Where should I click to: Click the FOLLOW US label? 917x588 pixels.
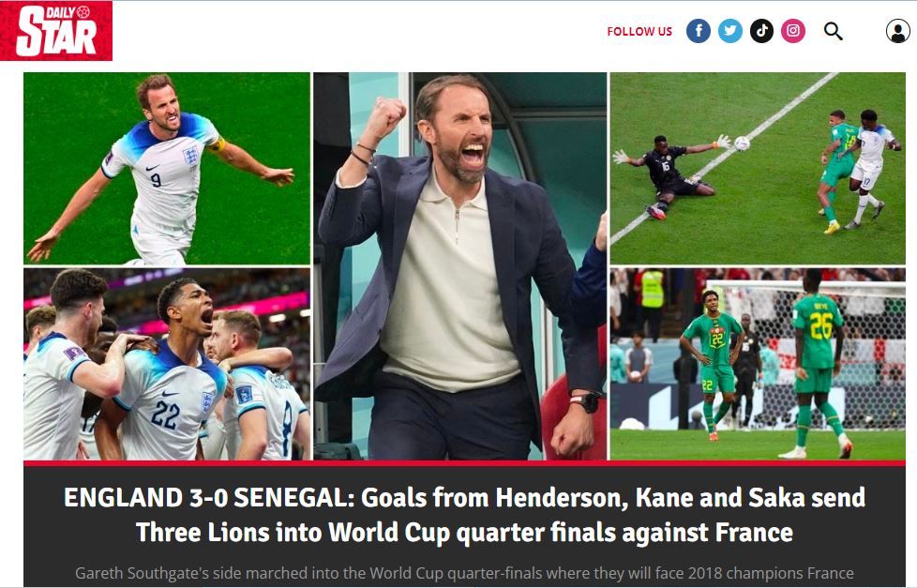639,32
